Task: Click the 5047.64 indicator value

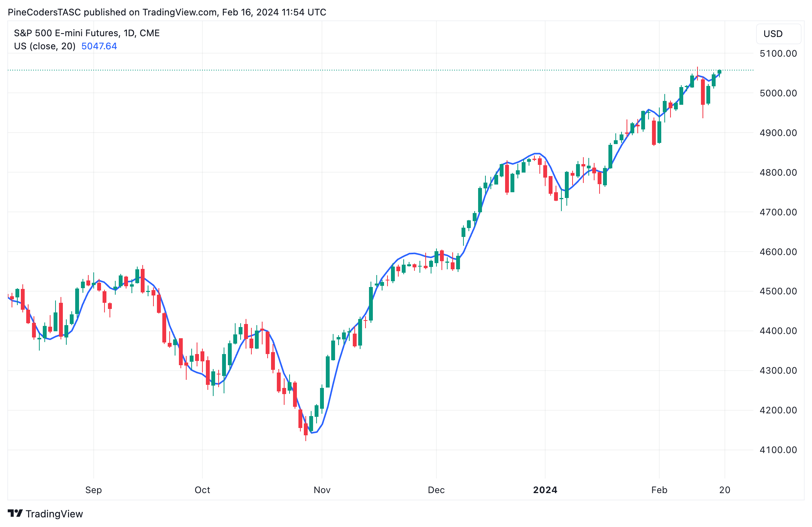Action: [99, 46]
